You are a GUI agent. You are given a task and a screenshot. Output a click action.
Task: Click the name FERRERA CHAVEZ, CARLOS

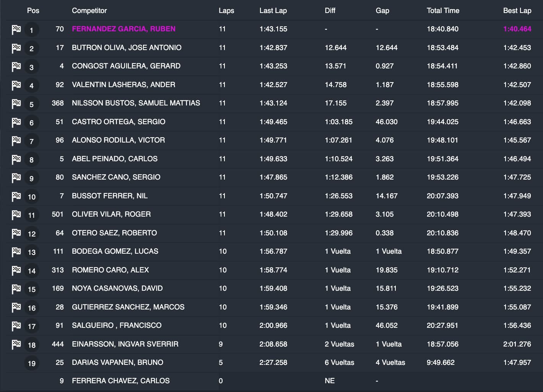pyautogui.click(x=120, y=381)
